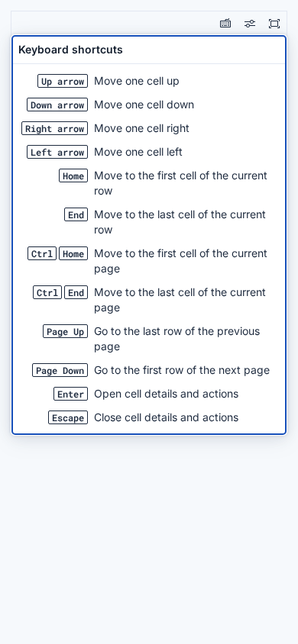Click the "Move one cell up" description
Image resolution: width=298 pixels, height=644 pixels.
click(137, 81)
